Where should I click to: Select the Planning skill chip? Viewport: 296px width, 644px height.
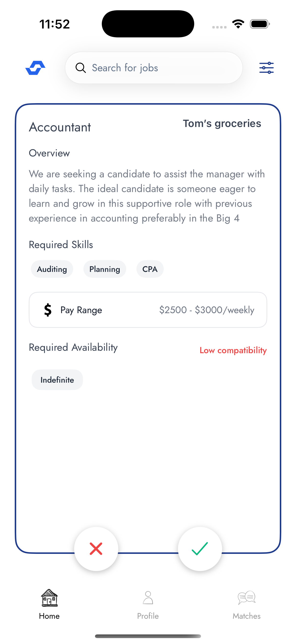tap(105, 269)
